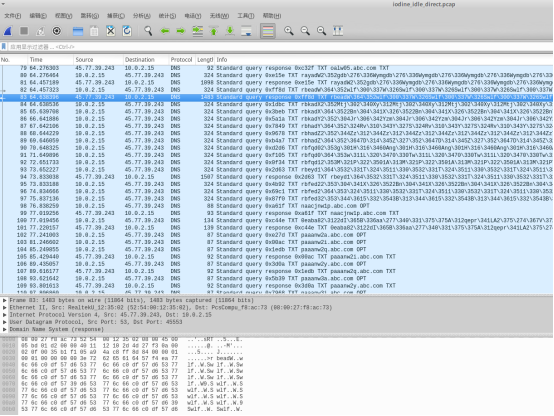Sort by the Protocol column header
Image resolution: width=554 pixels, height=416 pixels.
point(182,60)
